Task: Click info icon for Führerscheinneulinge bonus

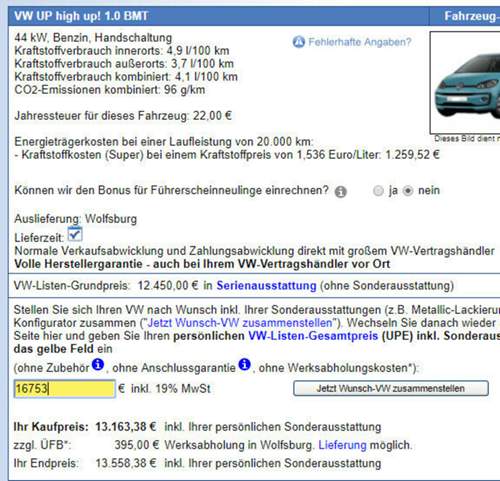Action: click(x=340, y=192)
